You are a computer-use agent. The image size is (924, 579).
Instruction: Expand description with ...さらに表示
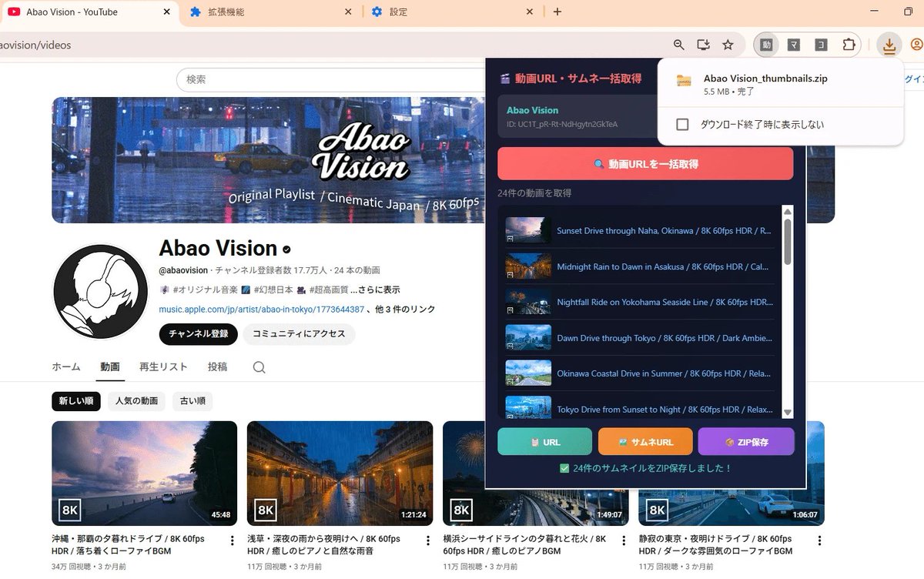pos(375,290)
